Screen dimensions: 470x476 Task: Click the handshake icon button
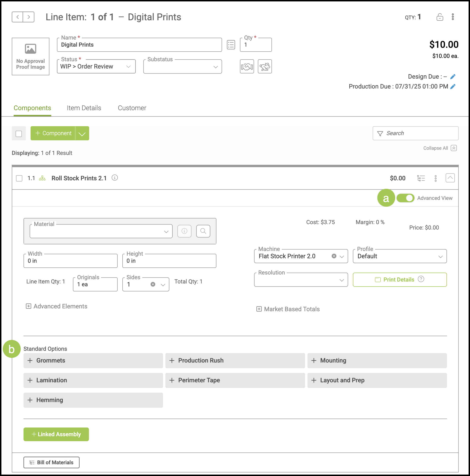[247, 67]
